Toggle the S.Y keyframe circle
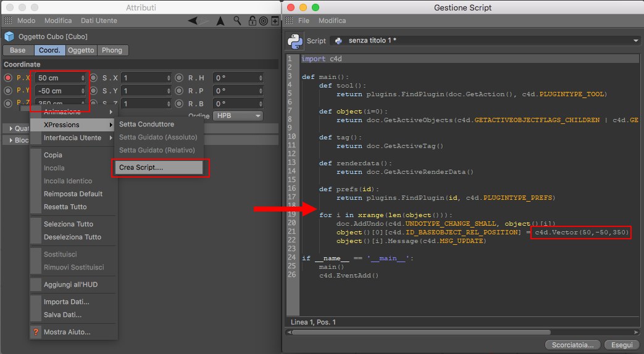The height and width of the screenshot is (354, 644). point(94,90)
